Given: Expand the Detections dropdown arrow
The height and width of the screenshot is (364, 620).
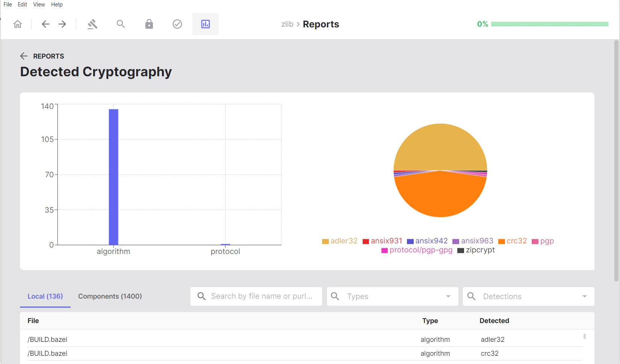Looking at the screenshot, I should (x=585, y=296).
